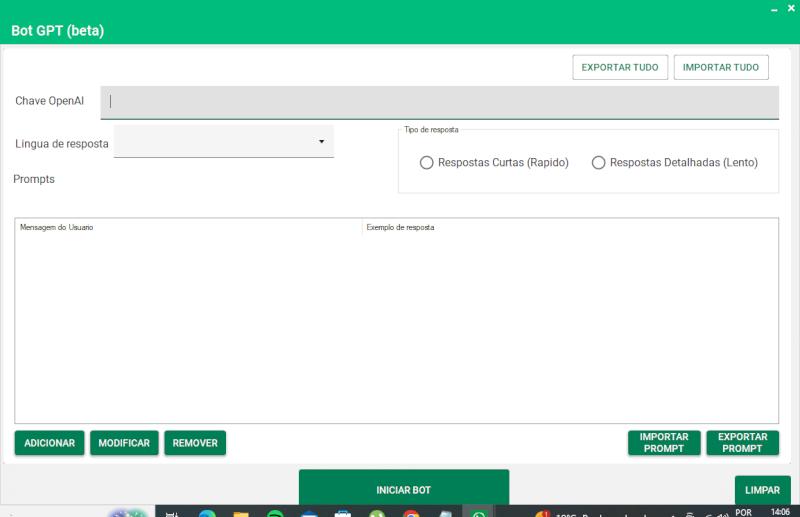Focus the Chave OpenAI input field
Screen dimensions: 800x517
pyautogui.click(x=439, y=103)
